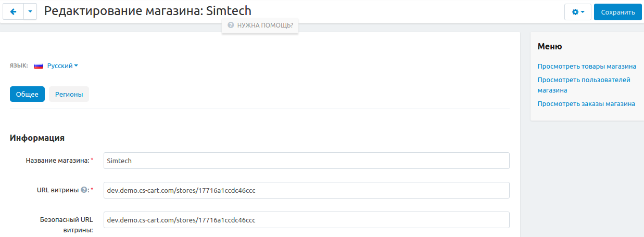The width and height of the screenshot is (644, 237).
Task: Click the page title Редактирование магазина: Simtech
Action: [x=147, y=11]
